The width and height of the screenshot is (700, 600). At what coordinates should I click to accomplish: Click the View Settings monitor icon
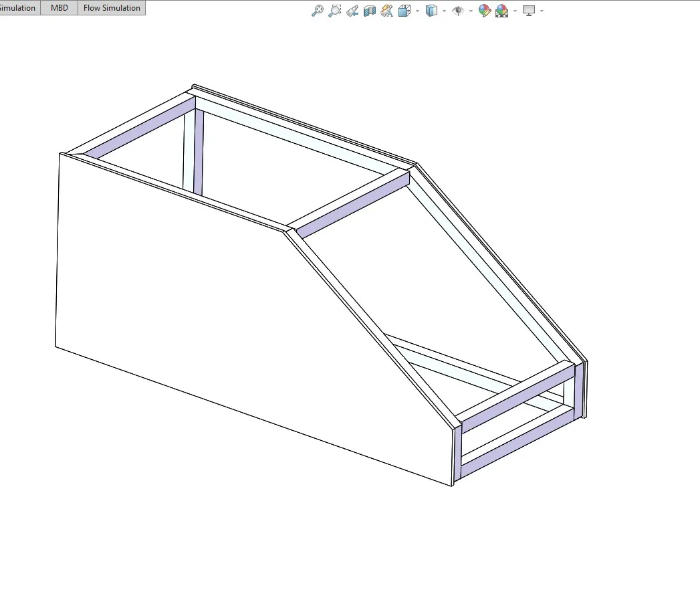coord(529,11)
